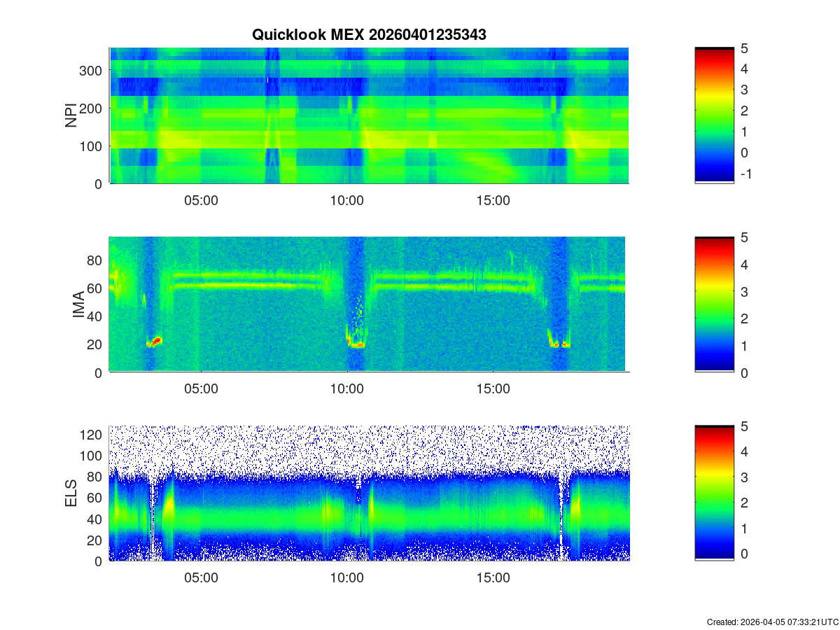Select the IMA panel colorbar
The image size is (840, 630).
click(714, 304)
